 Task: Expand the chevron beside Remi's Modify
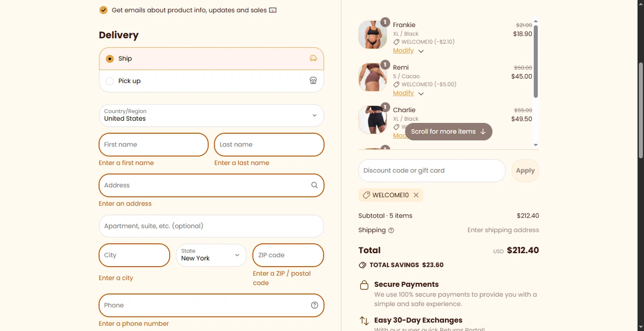tap(421, 94)
